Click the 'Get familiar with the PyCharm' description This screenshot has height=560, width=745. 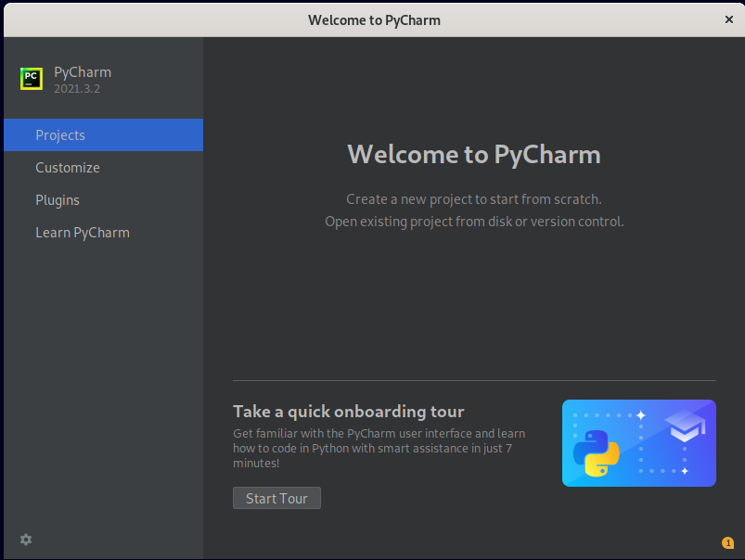(x=379, y=448)
